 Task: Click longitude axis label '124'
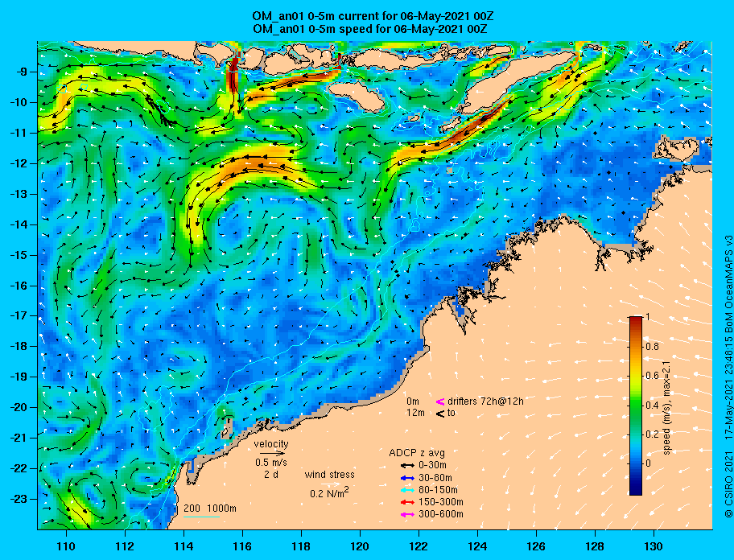point(477,546)
